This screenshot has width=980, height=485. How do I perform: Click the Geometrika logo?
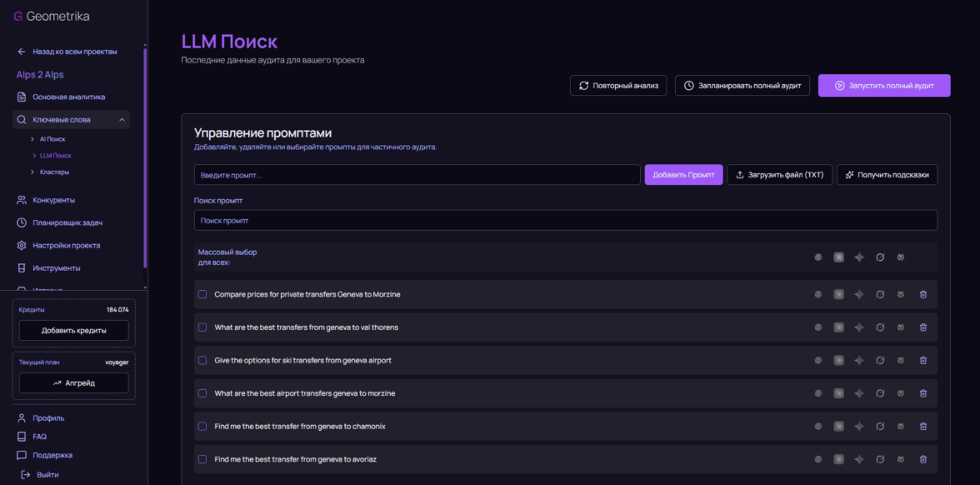[x=51, y=17]
